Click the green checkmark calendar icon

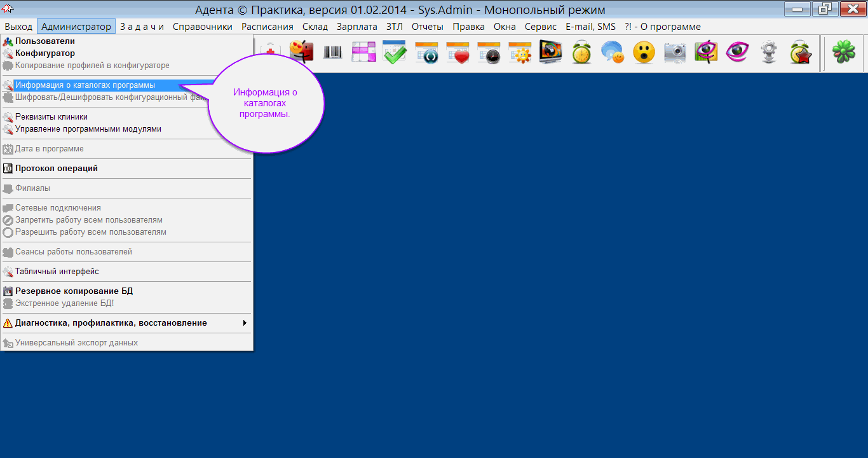[394, 53]
